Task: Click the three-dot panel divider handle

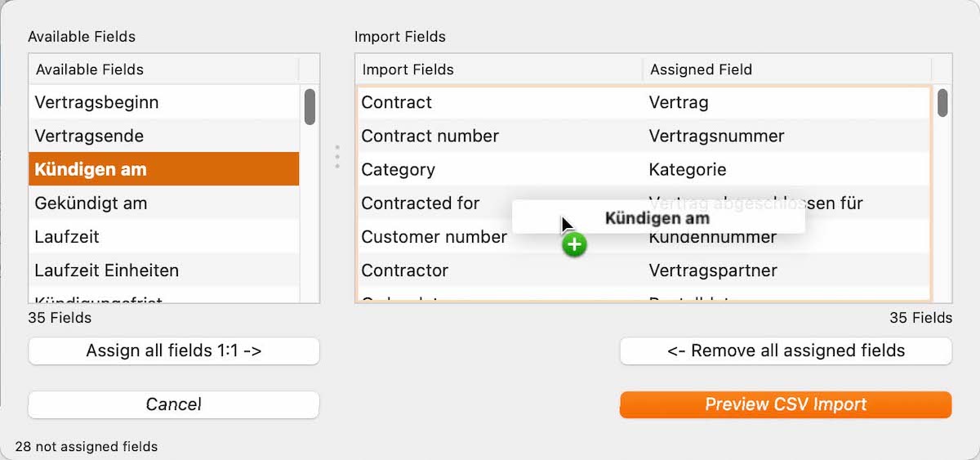Action: pos(337,157)
